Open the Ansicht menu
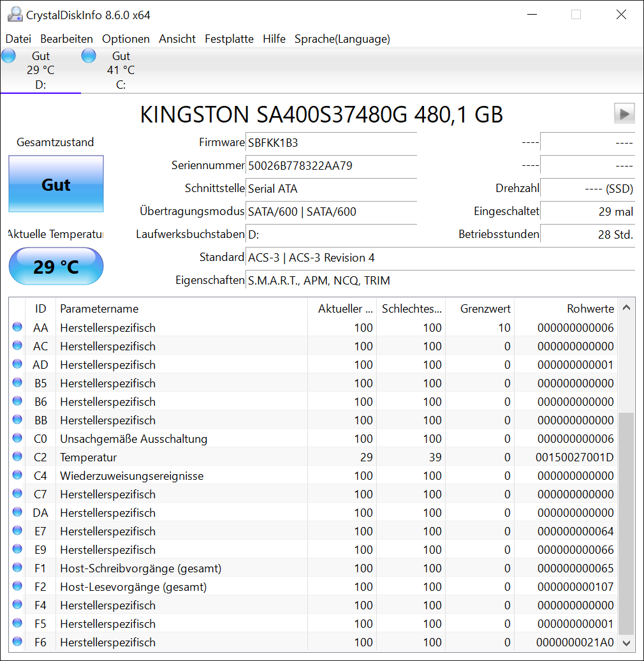The image size is (644, 661). [x=177, y=39]
